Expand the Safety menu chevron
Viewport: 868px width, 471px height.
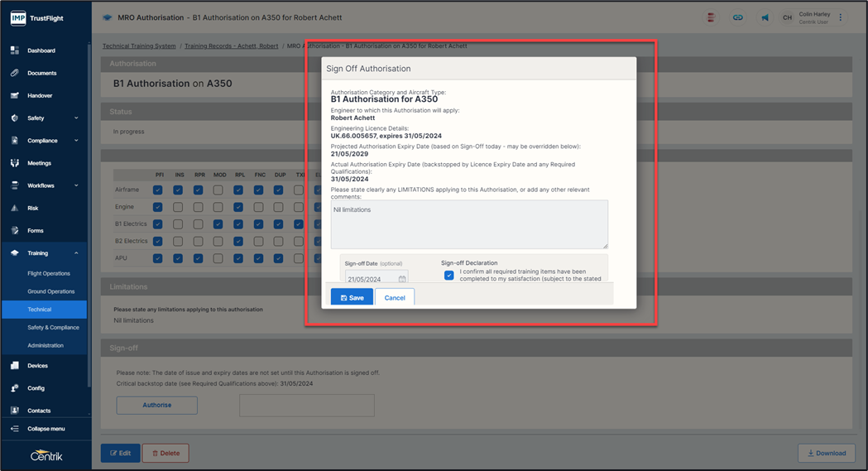point(76,118)
